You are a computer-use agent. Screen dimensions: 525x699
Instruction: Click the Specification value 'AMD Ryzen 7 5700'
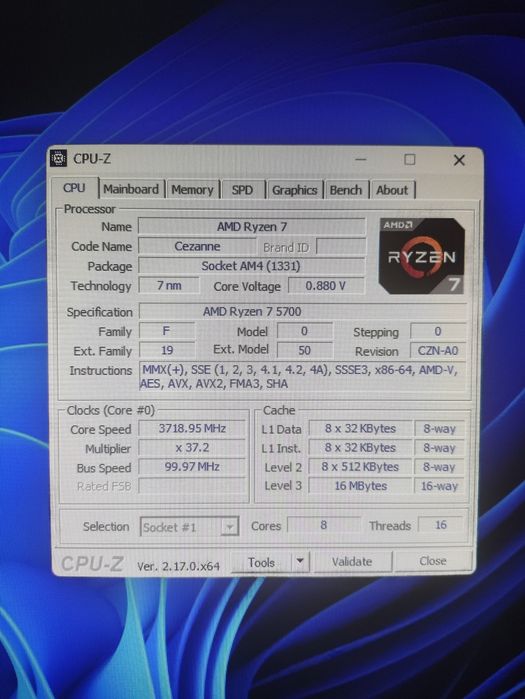[303, 311]
